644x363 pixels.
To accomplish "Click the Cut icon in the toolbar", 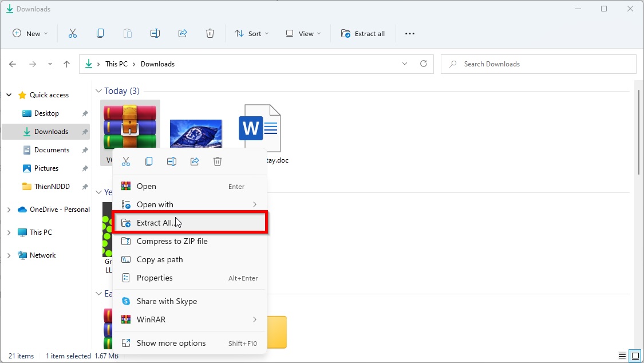I will (x=73, y=34).
